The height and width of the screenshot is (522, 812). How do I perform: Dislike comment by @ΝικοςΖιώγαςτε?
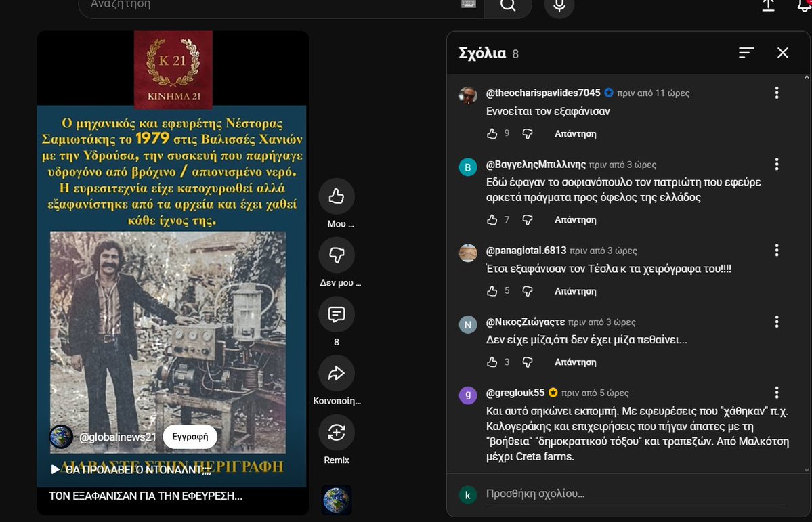[527, 362]
